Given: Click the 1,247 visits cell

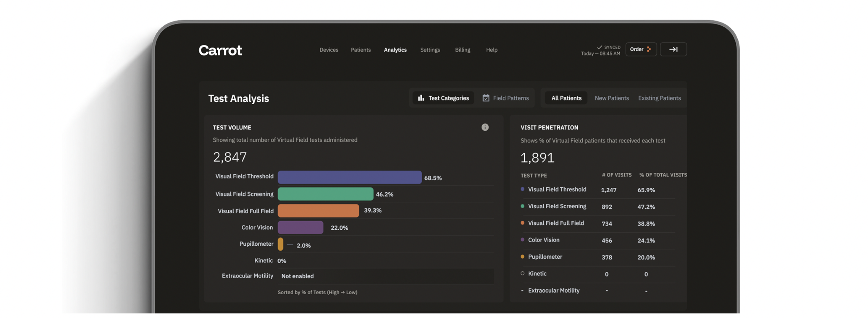Looking at the screenshot, I should 609,190.
